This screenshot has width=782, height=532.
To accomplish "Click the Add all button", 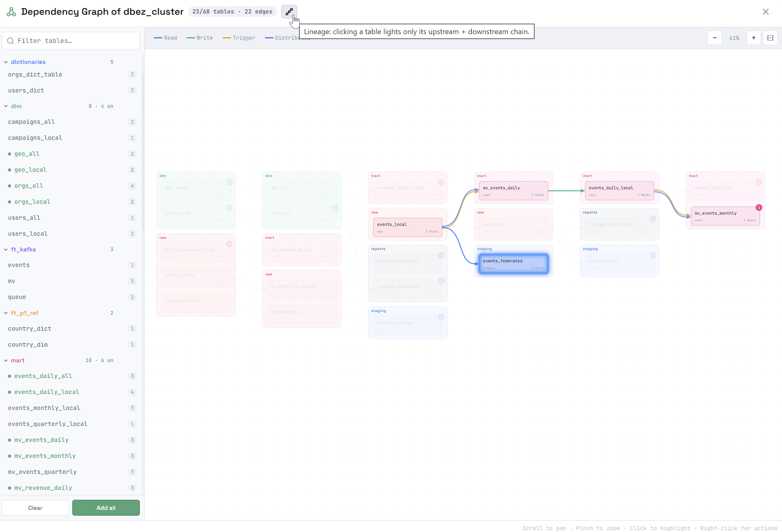I will click(x=106, y=508).
